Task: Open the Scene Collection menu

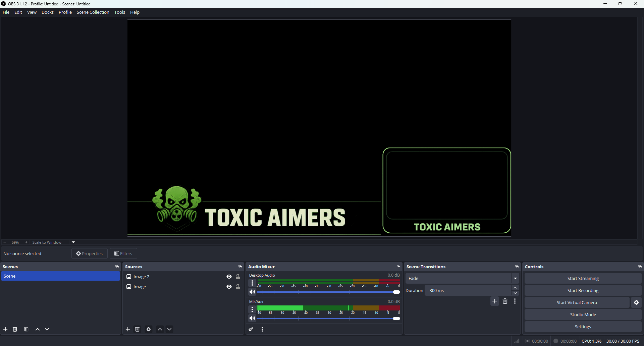Action: click(x=93, y=12)
